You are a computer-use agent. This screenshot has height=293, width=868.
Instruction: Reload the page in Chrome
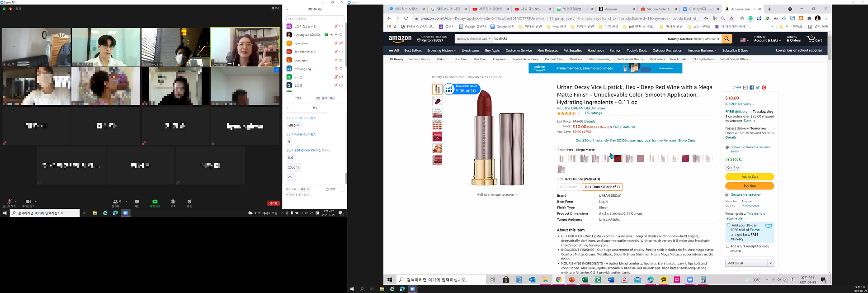tap(406, 19)
